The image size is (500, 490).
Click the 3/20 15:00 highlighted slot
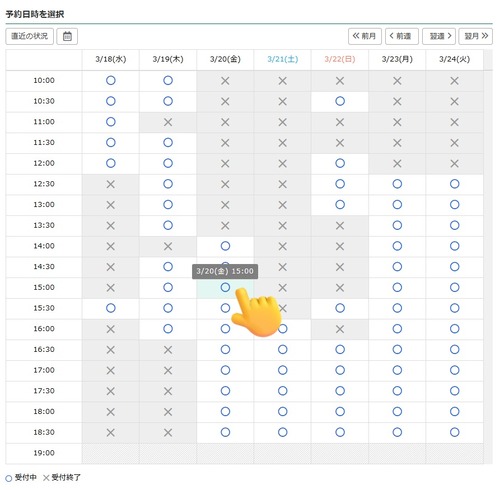(225, 287)
